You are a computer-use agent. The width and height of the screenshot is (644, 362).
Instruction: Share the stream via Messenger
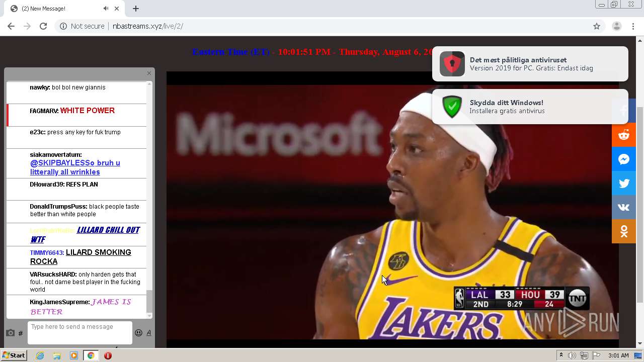624,159
